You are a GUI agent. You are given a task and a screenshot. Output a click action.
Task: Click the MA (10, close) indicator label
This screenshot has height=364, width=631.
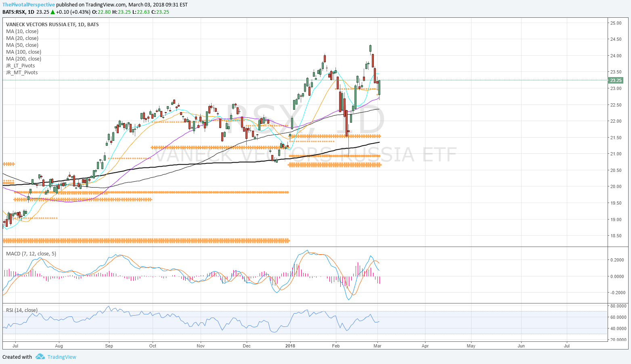(22, 31)
